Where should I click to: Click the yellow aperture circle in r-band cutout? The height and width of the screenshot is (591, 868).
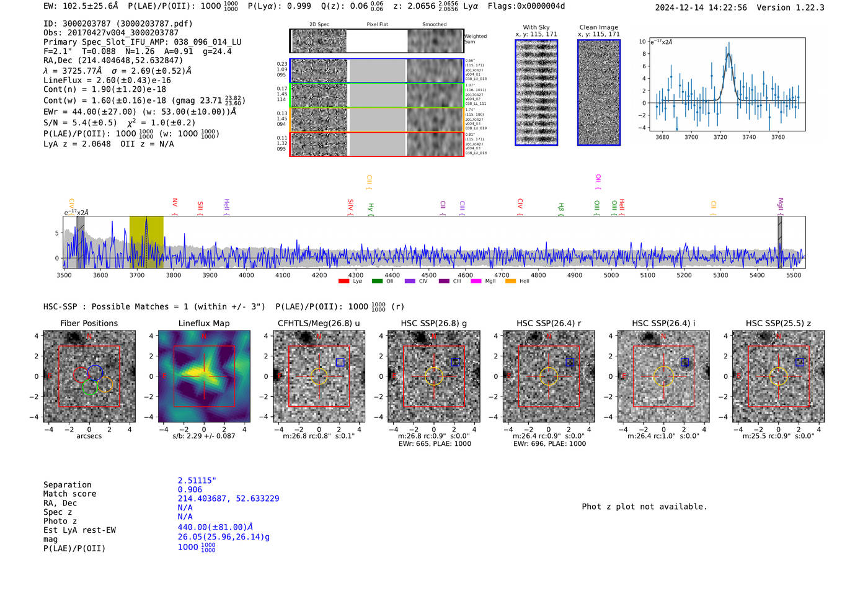tap(549, 376)
